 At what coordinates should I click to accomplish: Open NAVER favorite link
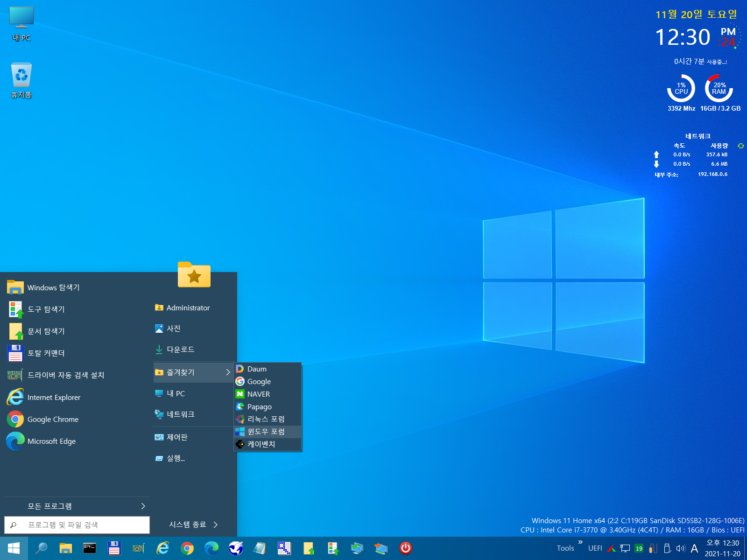pos(268,394)
